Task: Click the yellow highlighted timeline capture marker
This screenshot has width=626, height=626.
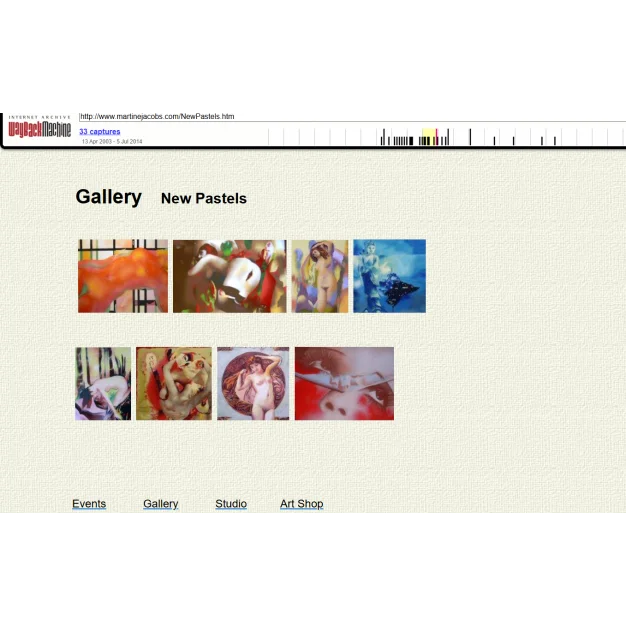Action: (428, 137)
